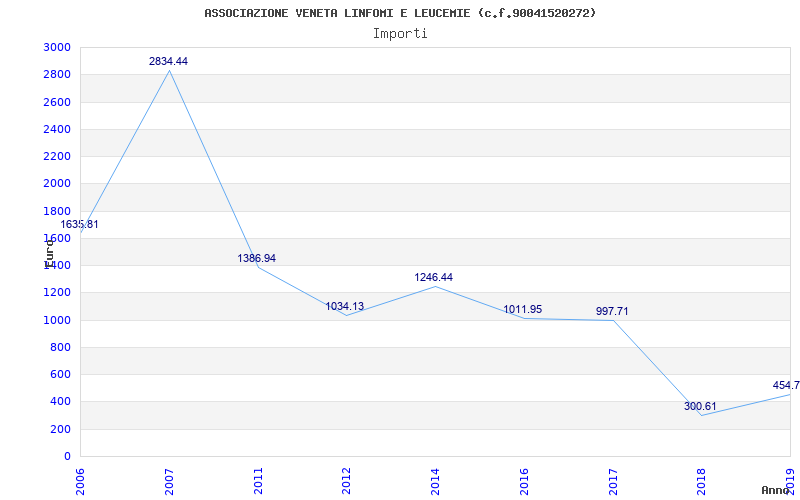Image resolution: width=800 pixels, height=500 pixels.
Task: Click the chart title ASSOCIAZIONE VENETA LINFOMI E LEUCEMIE
Action: coord(400,13)
